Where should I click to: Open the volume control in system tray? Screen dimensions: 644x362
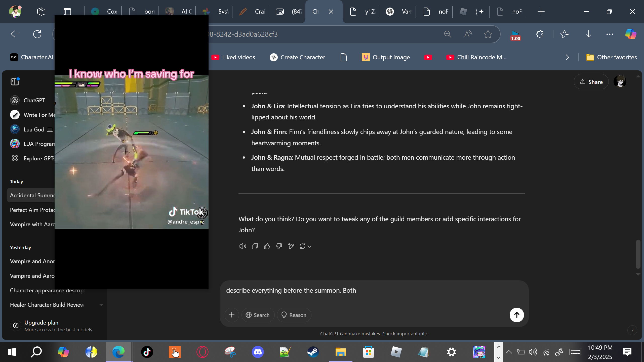click(x=533, y=352)
